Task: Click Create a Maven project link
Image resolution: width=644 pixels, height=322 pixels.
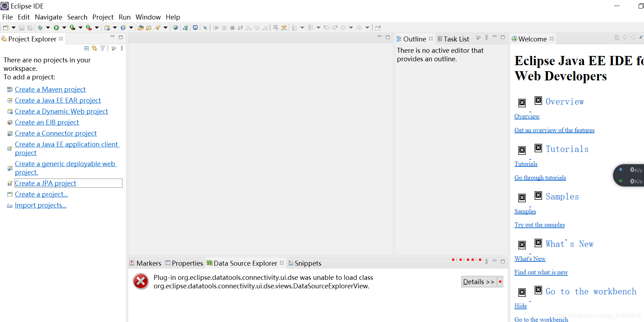Action: click(50, 89)
